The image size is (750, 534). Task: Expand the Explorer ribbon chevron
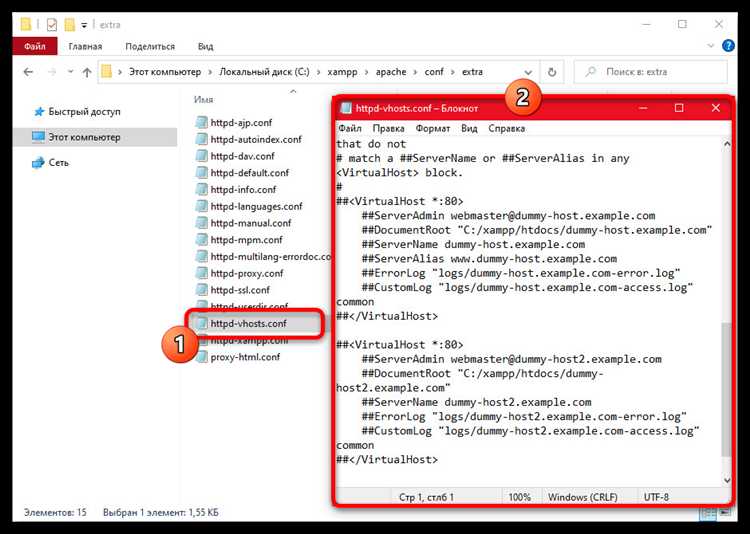coord(710,46)
